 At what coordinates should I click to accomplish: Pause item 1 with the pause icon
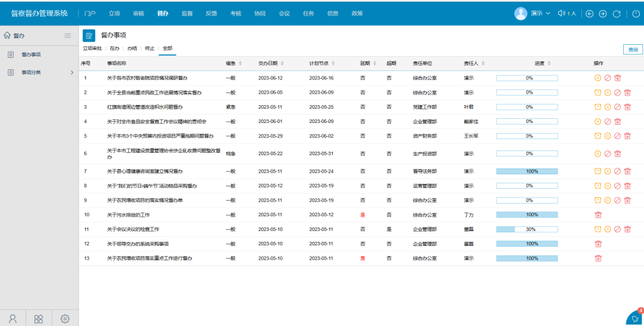598,78
